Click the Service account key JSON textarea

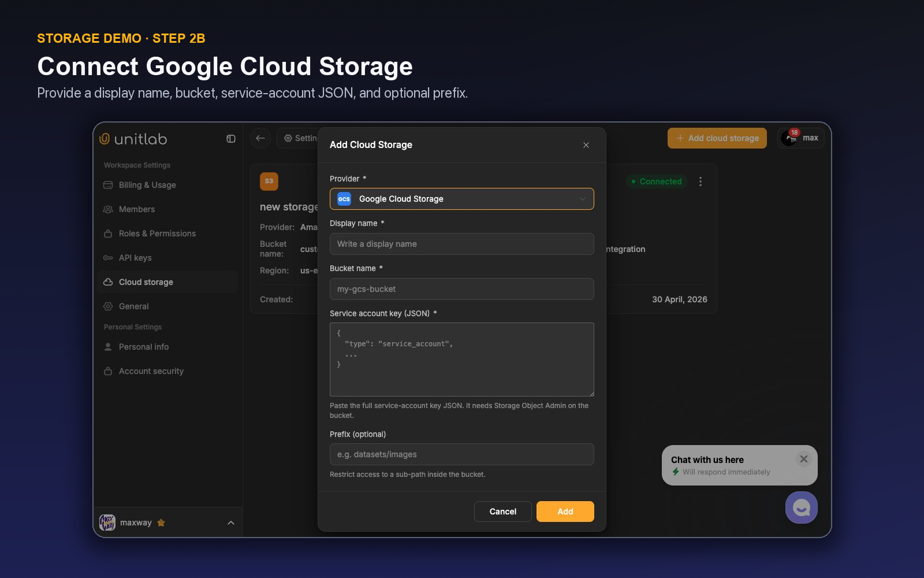461,360
